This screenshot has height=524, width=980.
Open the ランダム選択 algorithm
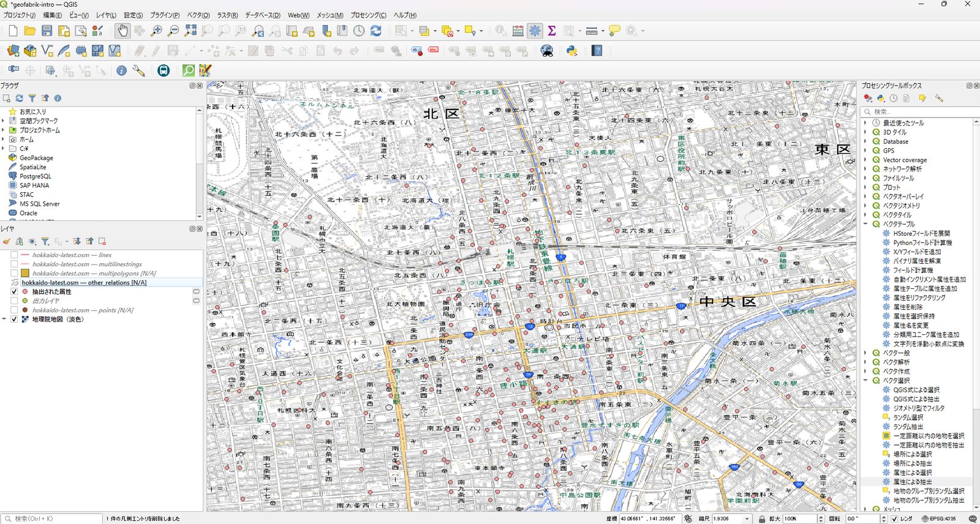[908, 417]
